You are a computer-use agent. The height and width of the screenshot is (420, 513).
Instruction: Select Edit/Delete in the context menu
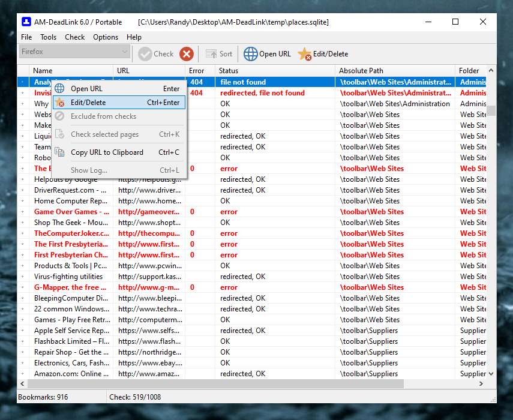coord(88,103)
